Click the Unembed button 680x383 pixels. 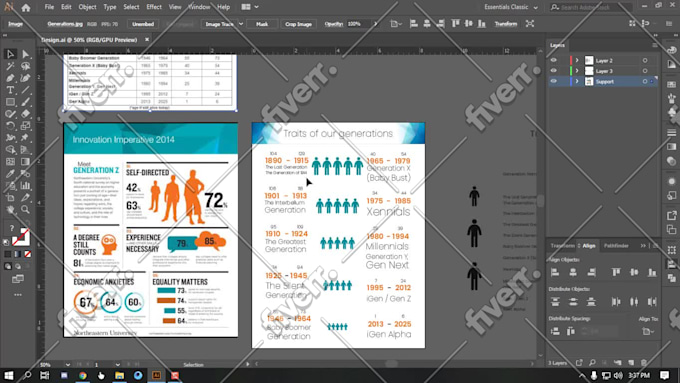[143, 24]
